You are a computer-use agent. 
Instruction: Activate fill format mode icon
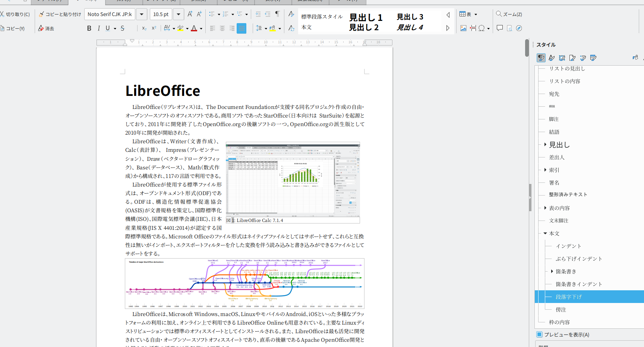coord(635,58)
